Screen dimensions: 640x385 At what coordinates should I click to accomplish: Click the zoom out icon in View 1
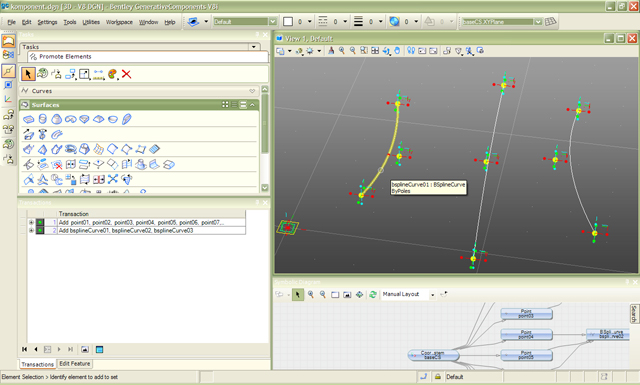point(353,51)
